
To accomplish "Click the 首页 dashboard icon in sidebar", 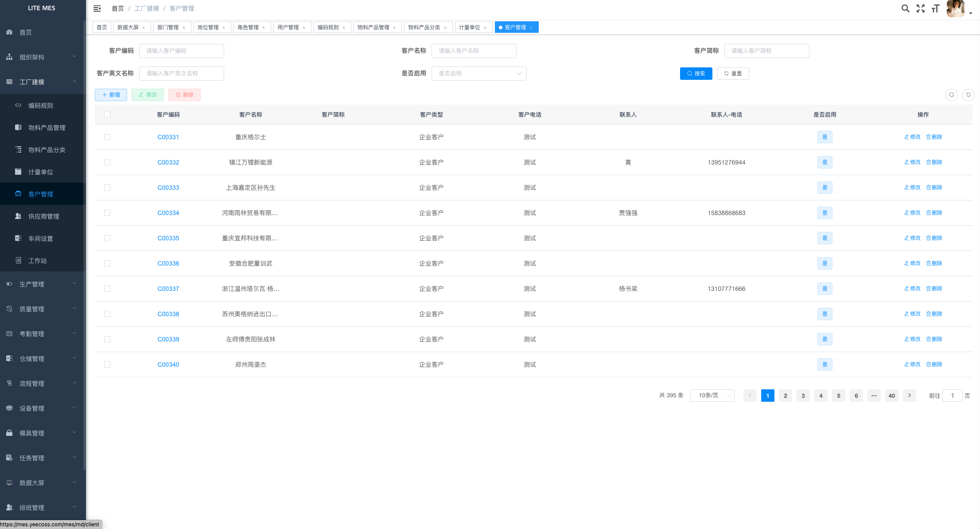I will tap(9, 32).
